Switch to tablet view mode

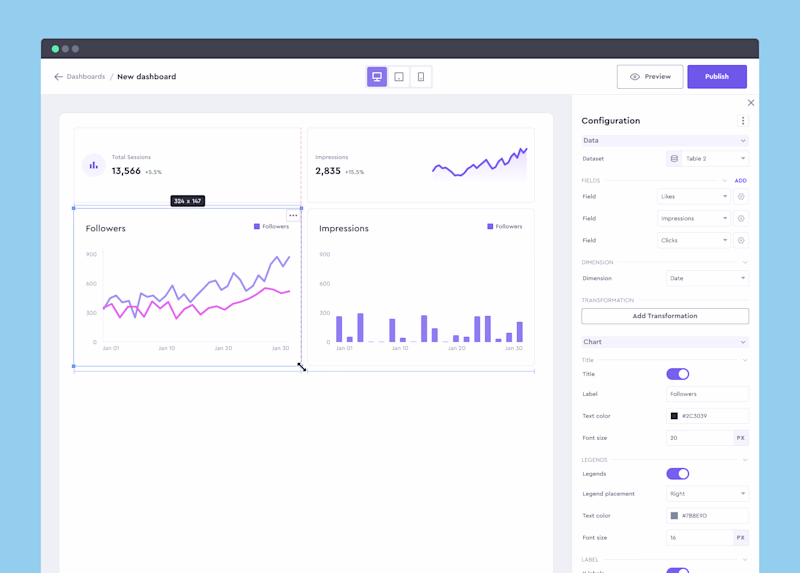(x=399, y=77)
